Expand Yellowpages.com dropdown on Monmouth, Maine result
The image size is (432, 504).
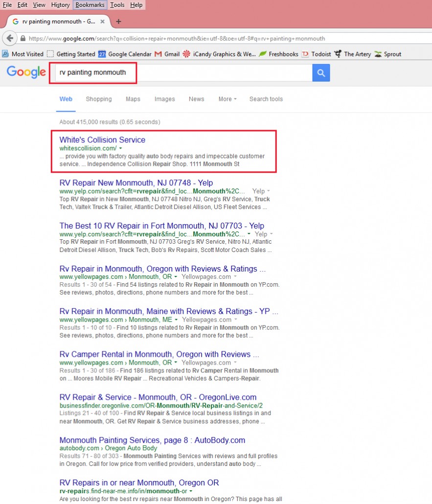[x=236, y=320]
